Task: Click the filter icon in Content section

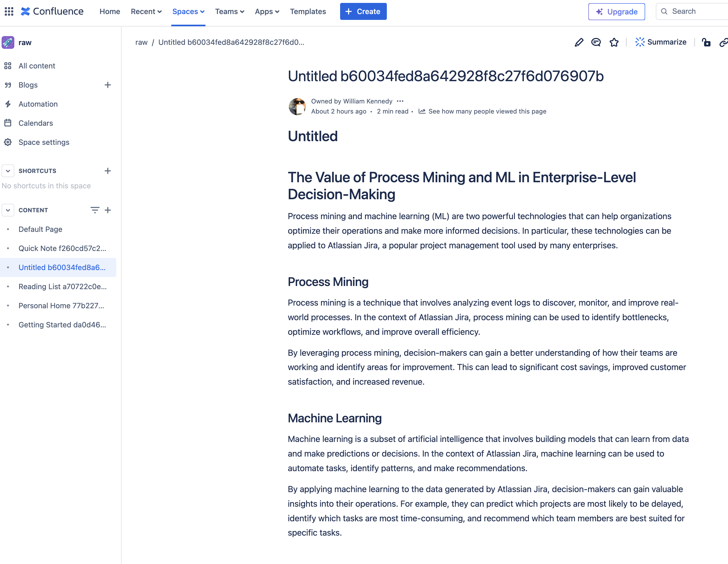Action: point(95,210)
